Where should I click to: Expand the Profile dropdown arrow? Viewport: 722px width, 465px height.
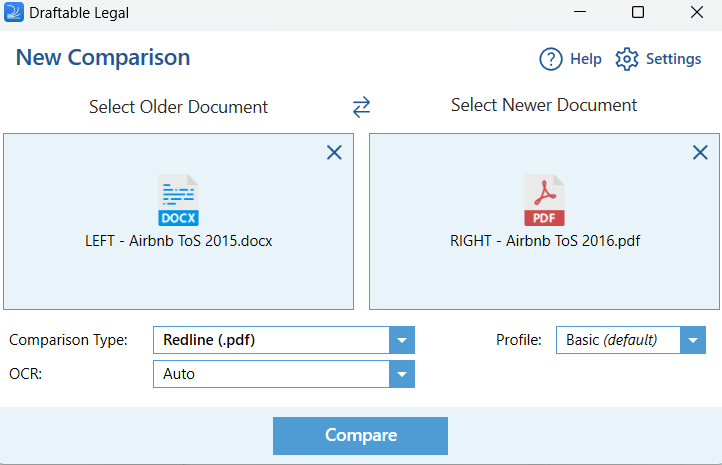click(693, 340)
